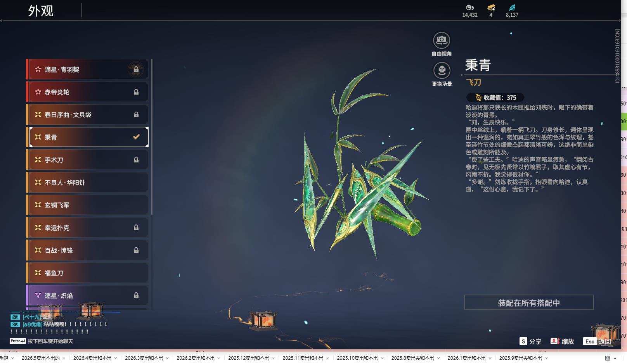This screenshot has width=627, height=364.
Task: Click the gold rarity icon beside 不良人·华阳针
Action: click(x=38, y=182)
